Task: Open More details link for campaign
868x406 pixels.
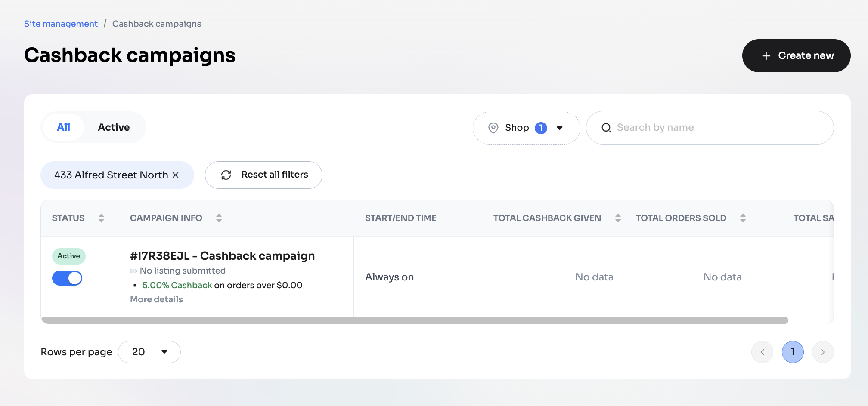Action: (156, 299)
